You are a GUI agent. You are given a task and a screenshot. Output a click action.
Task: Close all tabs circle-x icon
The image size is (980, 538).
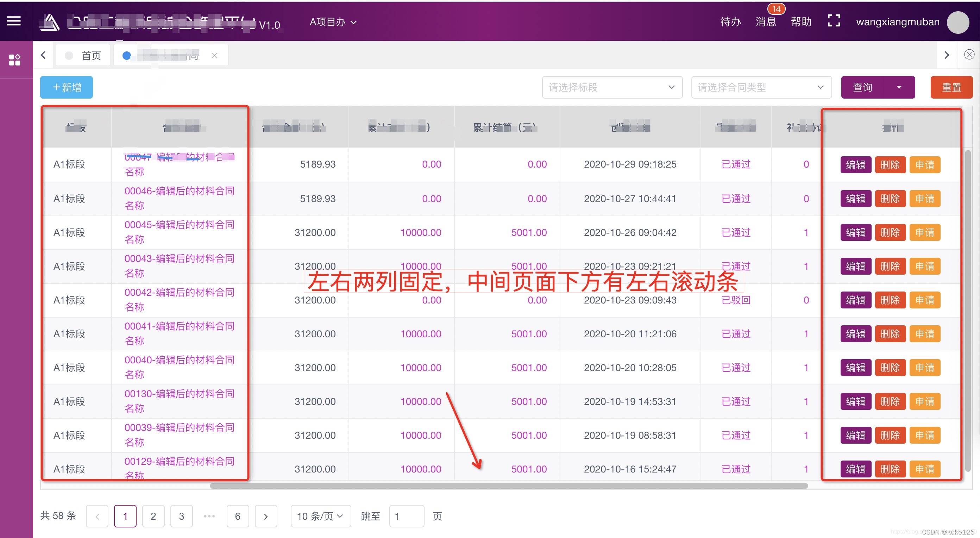[x=969, y=55]
